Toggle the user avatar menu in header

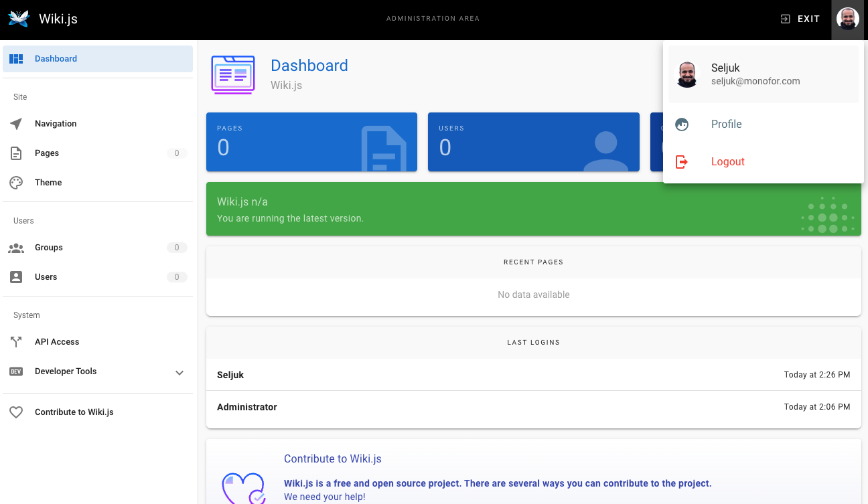pyautogui.click(x=848, y=19)
